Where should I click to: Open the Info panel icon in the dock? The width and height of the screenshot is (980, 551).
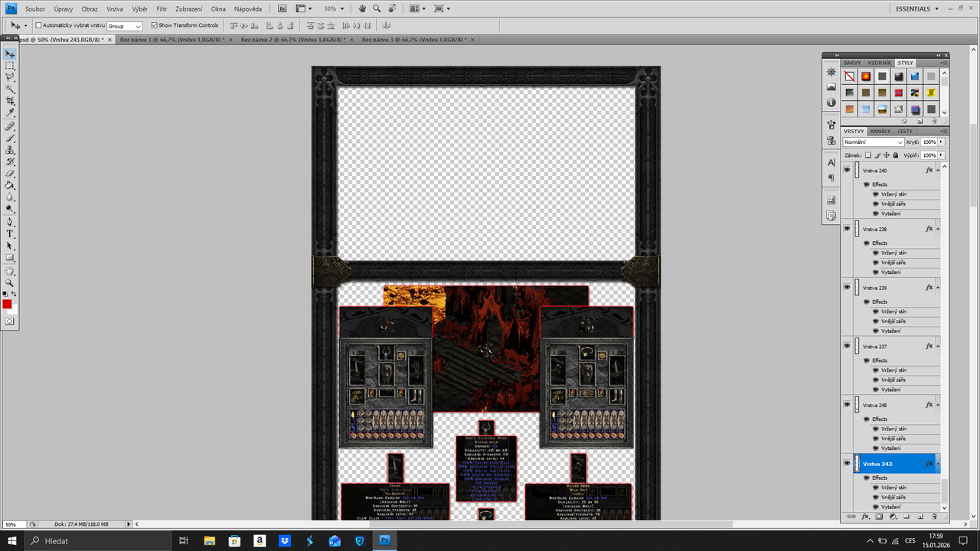[x=831, y=102]
